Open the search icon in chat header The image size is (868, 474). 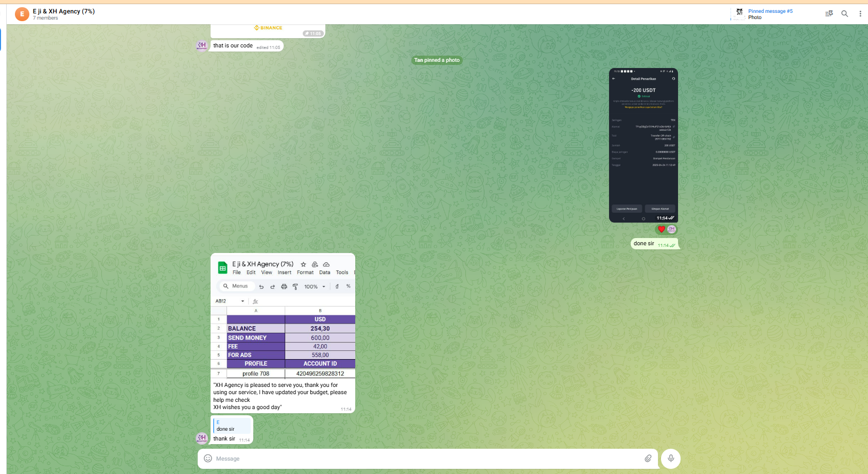[844, 14]
